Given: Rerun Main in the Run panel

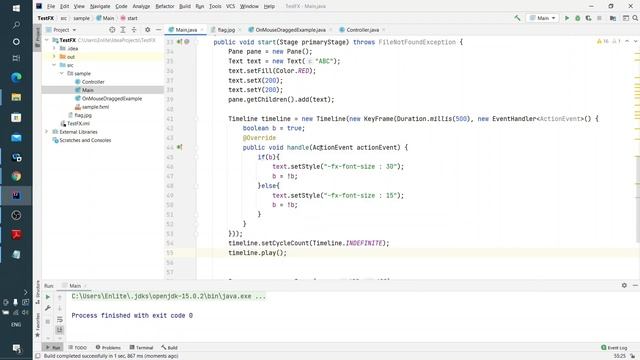Looking at the screenshot, I should tap(48, 297).
